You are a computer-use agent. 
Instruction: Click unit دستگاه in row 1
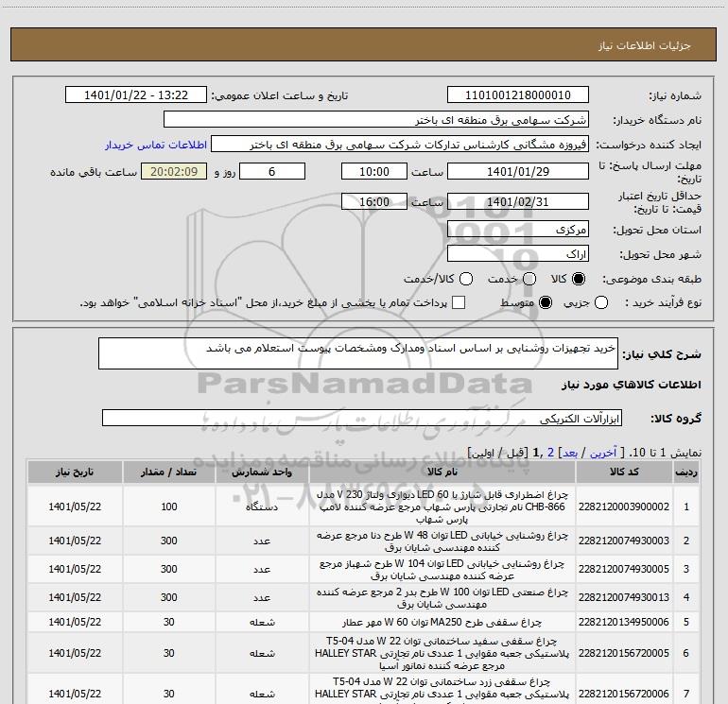(262, 507)
